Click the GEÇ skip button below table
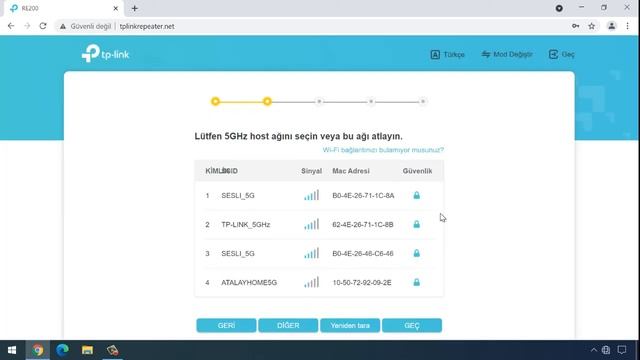Viewport: 640px width, 360px height. tap(412, 325)
